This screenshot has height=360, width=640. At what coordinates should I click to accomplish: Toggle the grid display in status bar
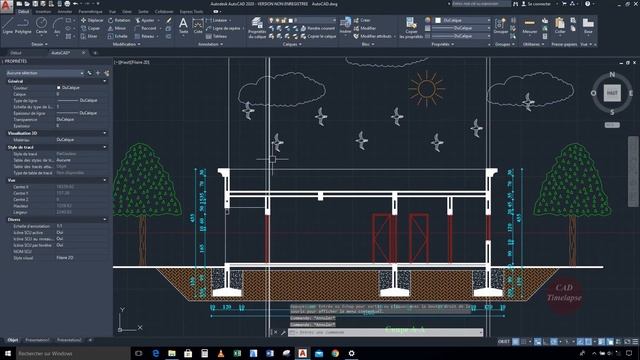[516, 342]
